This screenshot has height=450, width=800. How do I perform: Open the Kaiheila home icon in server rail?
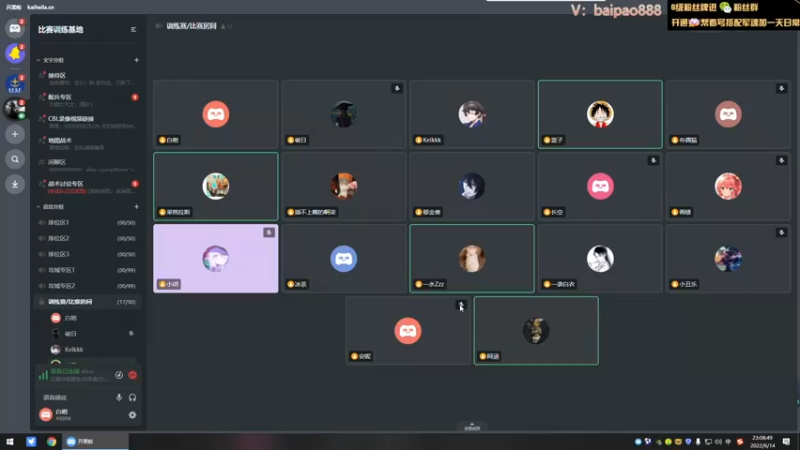pyautogui.click(x=15, y=28)
